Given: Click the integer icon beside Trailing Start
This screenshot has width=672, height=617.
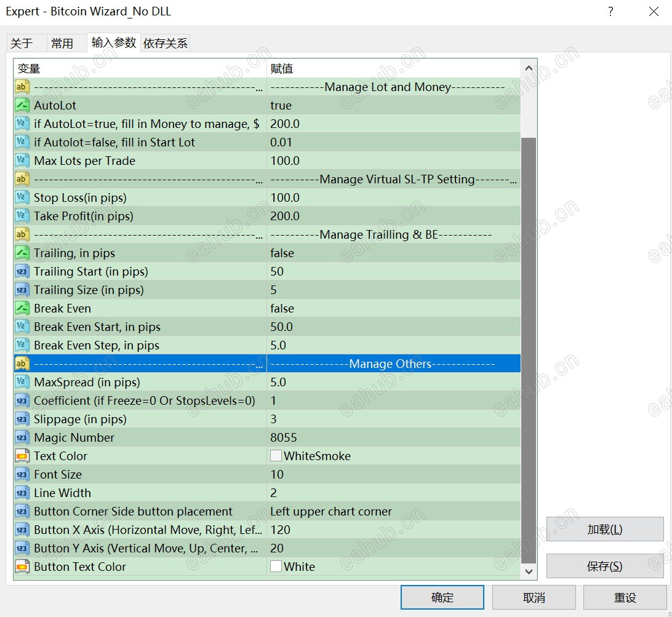Looking at the screenshot, I should 22,271.
